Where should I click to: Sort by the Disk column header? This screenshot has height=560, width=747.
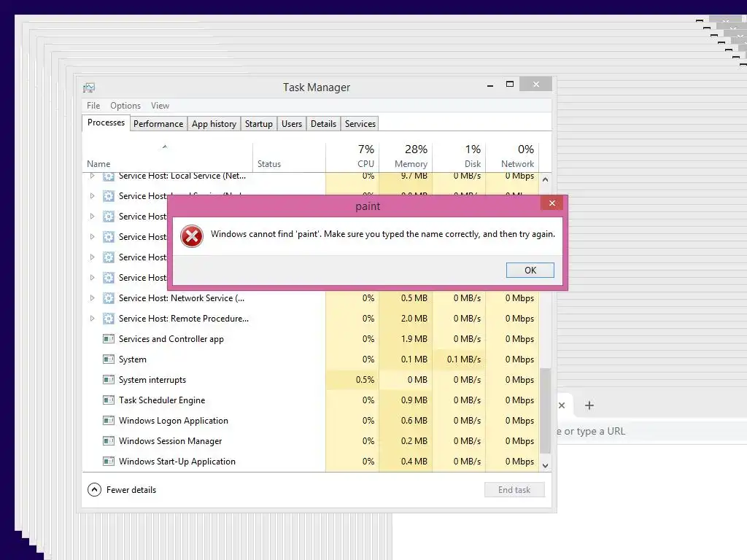coord(460,157)
